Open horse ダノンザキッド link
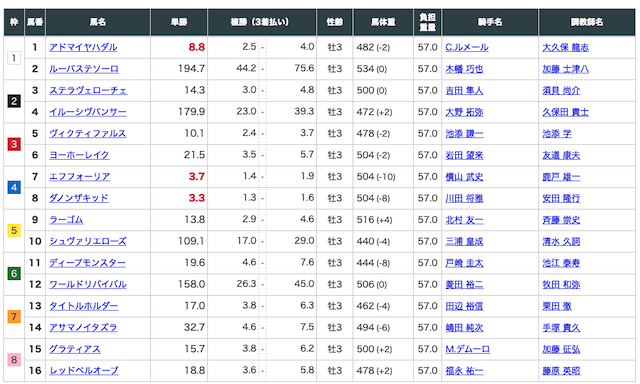Viewport: 640px width, 384px height. (x=79, y=198)
